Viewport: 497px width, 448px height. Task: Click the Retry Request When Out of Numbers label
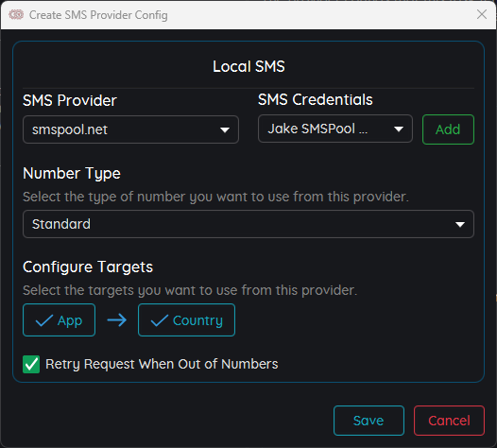(x=162, y=364)
